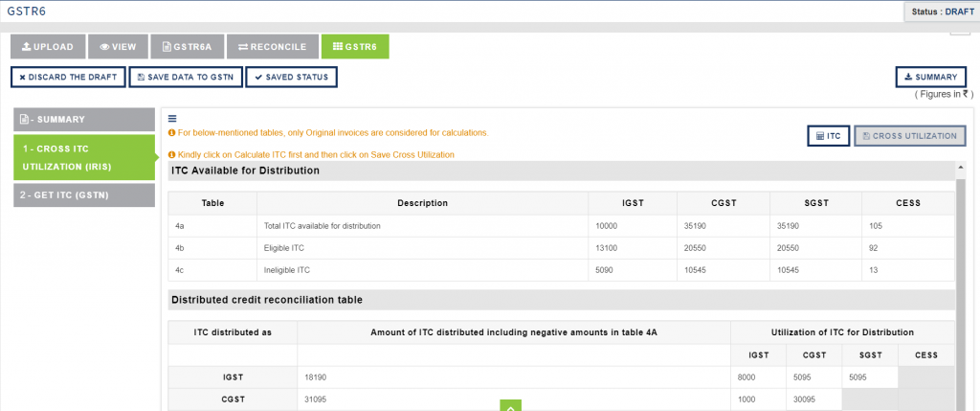Click CGST utilization value 30095
The width and height of the screenshot is (980, 411).
pyautogui.click(x=805, y=400)
